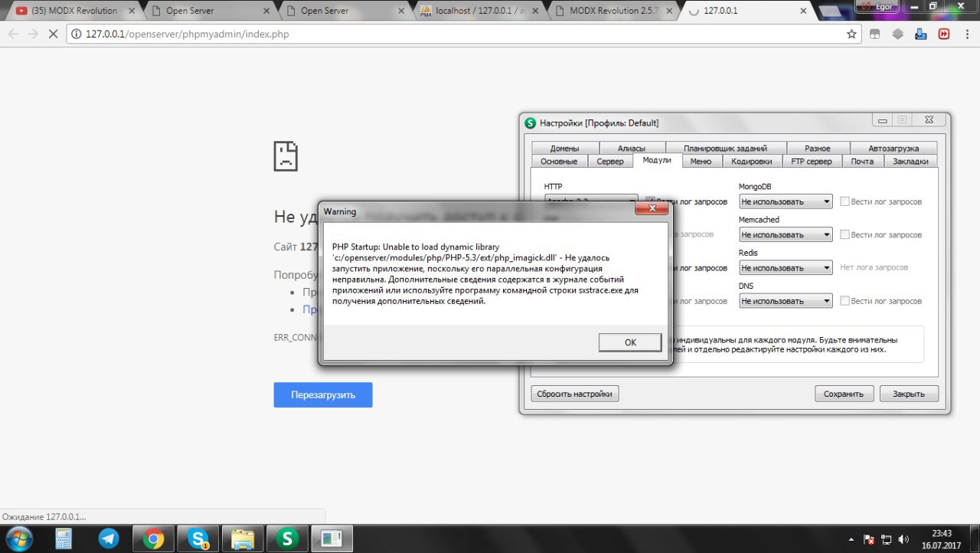Click the Action Center flag tray icon
Viewport: 980px width, 553px height.
[x=869, y=539]
